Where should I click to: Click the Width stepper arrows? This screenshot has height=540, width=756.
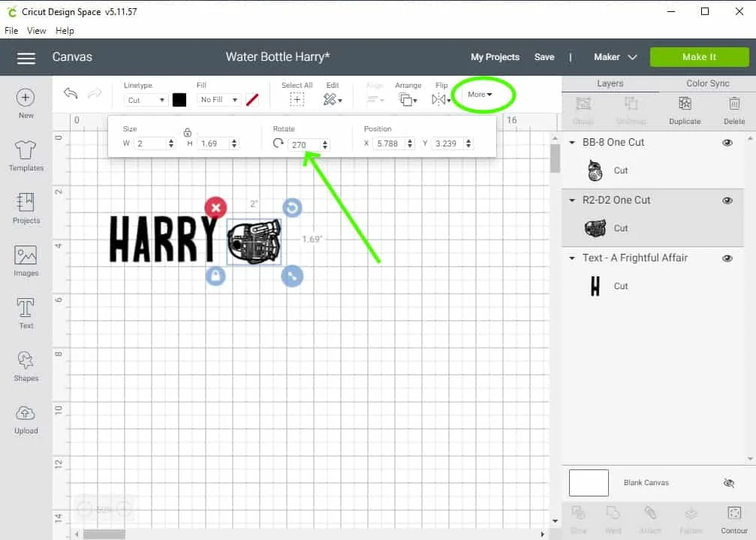(171, 143)
